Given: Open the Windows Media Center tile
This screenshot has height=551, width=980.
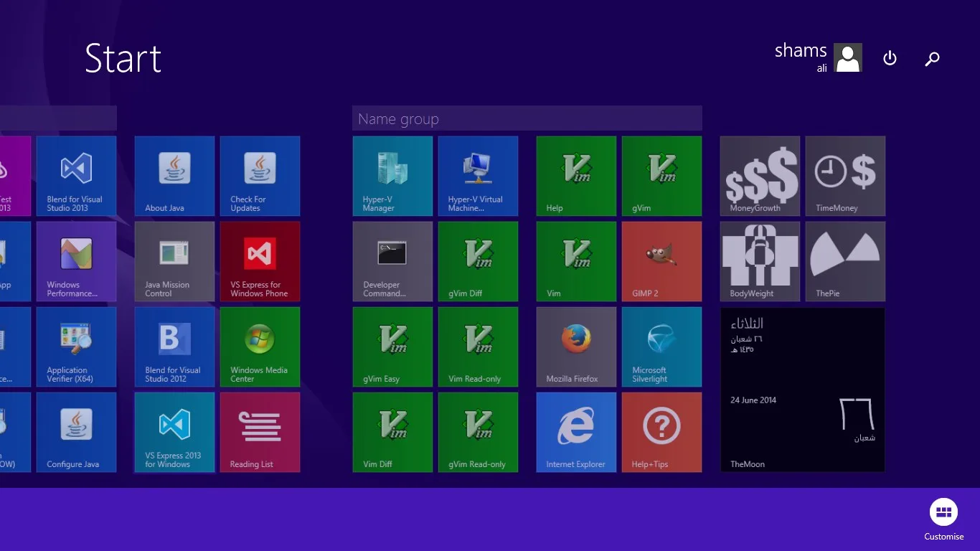Looking at the screenshot, I should (x=260, y=347).
